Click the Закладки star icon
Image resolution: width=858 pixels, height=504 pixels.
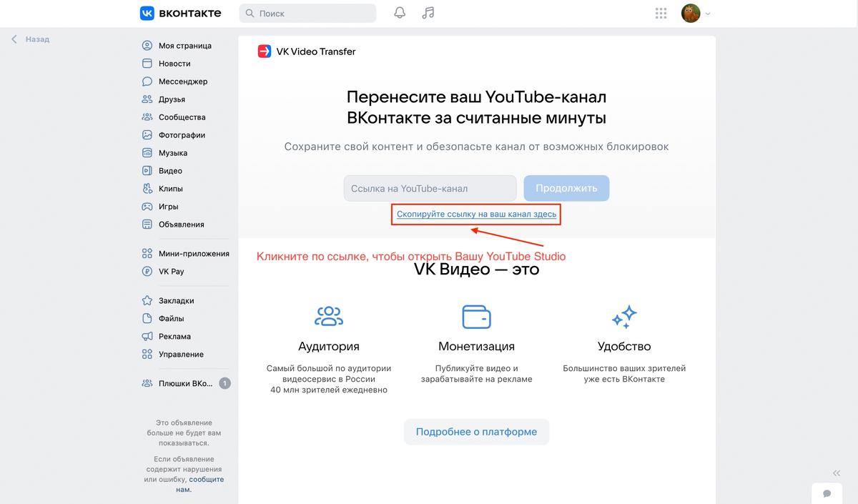147,301
